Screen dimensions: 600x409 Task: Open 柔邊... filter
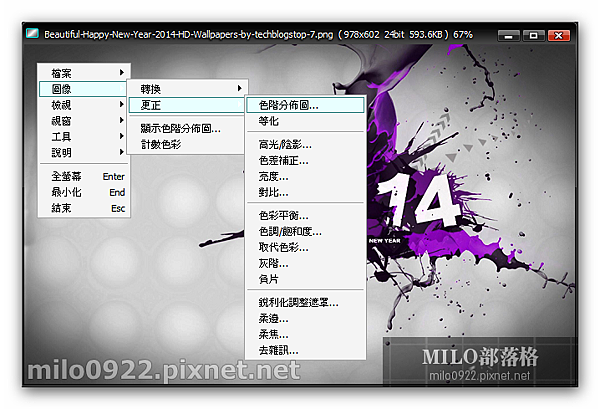pyautogui.click(x=305, y=319)
